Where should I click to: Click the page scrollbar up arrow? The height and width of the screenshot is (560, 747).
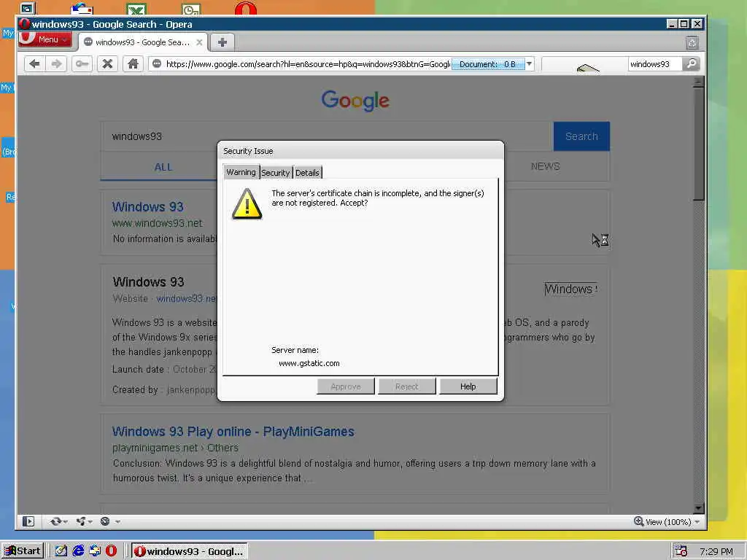pos(699,82)
